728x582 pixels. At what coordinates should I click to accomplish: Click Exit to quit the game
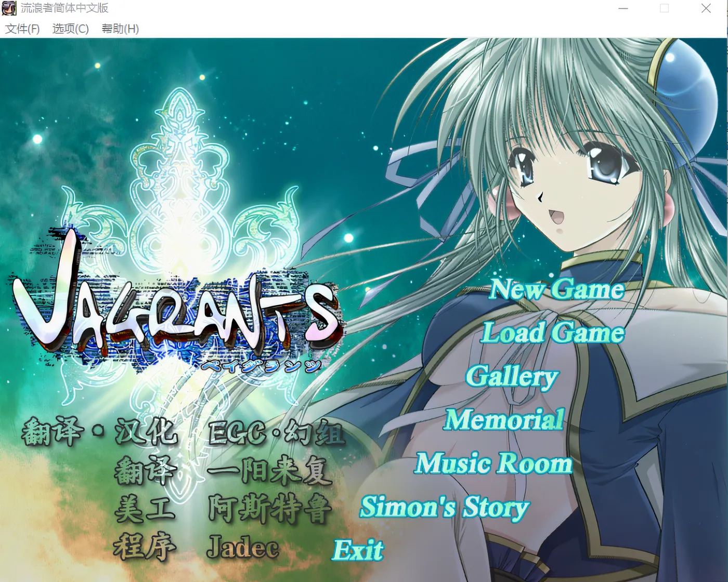[x=358, y=550]
